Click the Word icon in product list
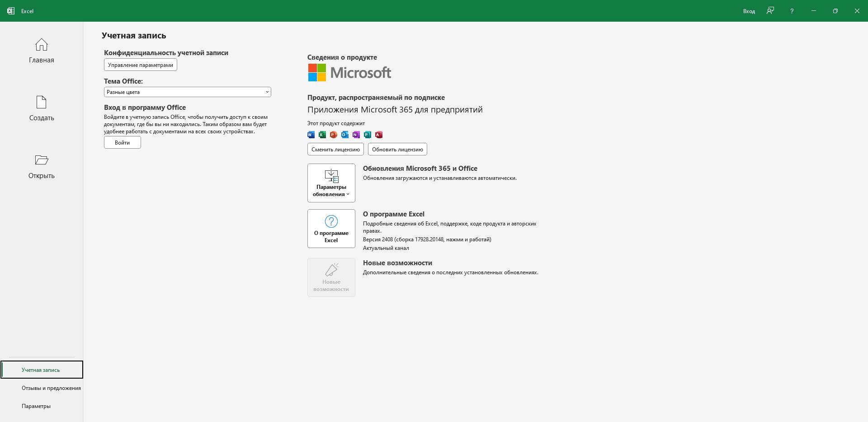The width and height of the screenshot is (868, 422). (x=311, y=135)
